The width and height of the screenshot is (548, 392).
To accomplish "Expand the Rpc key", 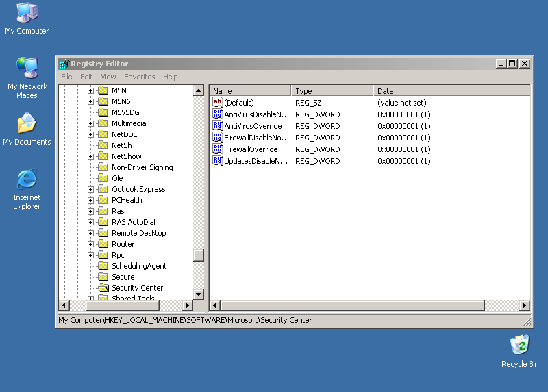I will tap(90, 255).
